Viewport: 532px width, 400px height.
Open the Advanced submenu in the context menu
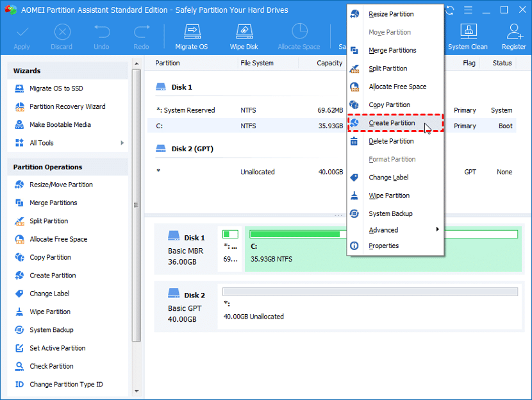pos(383,229)
